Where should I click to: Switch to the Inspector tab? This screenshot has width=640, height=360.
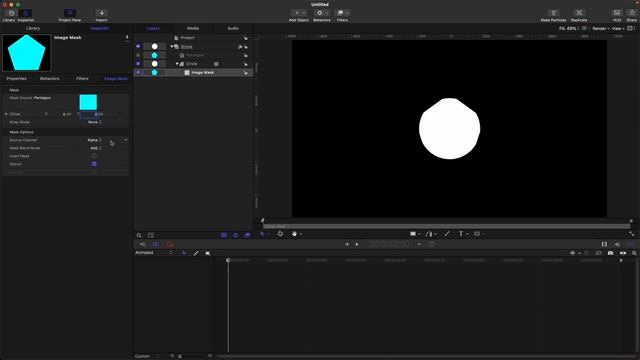100,28
